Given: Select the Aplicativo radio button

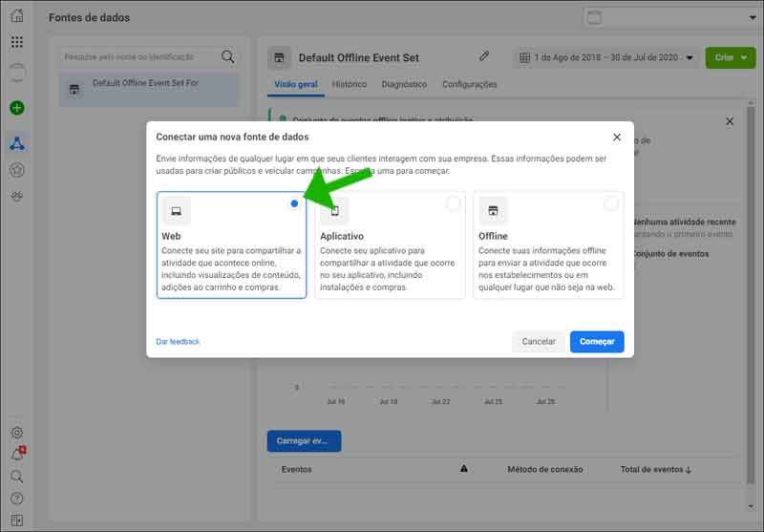Looking at the screenshot, I should coord(453,203).
